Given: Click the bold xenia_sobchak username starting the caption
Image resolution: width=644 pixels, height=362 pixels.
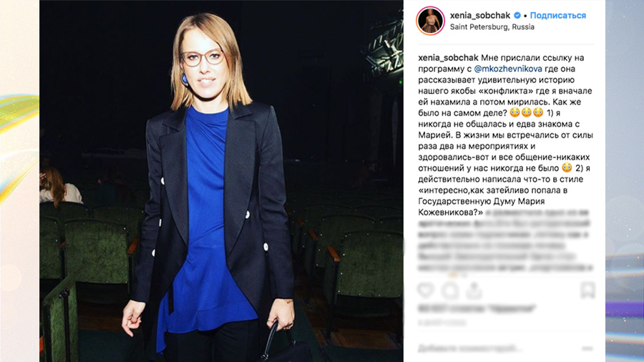Looking at the screenshot, I should [x=448, y=58].
